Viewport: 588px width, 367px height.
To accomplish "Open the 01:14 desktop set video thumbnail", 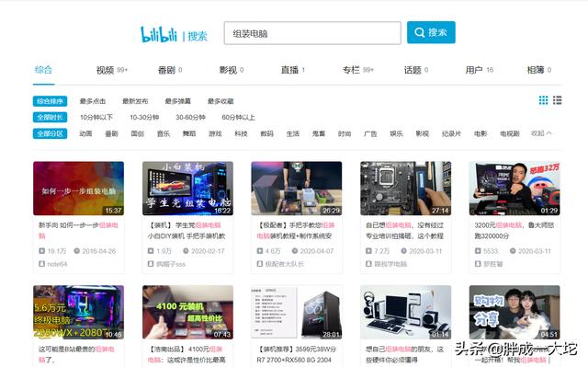I will point(406,312).
